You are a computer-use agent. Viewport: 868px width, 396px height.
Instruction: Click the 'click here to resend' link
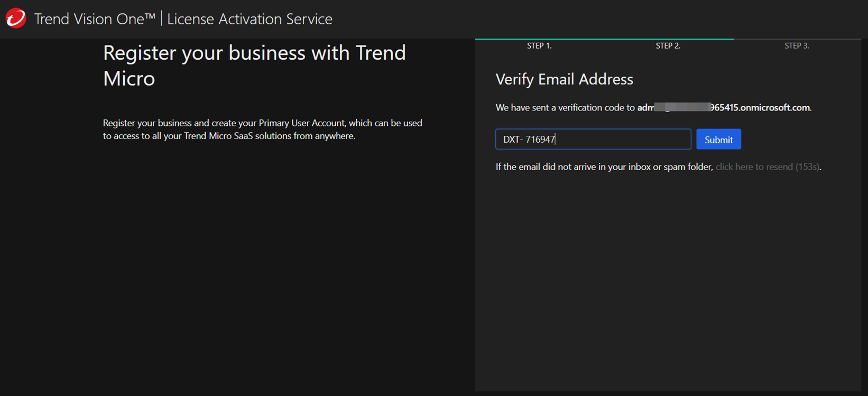pyautogui.click(x=767, y=167)
